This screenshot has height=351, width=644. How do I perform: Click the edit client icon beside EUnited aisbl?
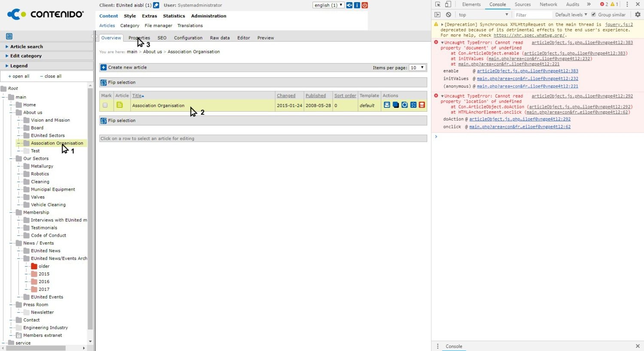click(x=156, y=5)
